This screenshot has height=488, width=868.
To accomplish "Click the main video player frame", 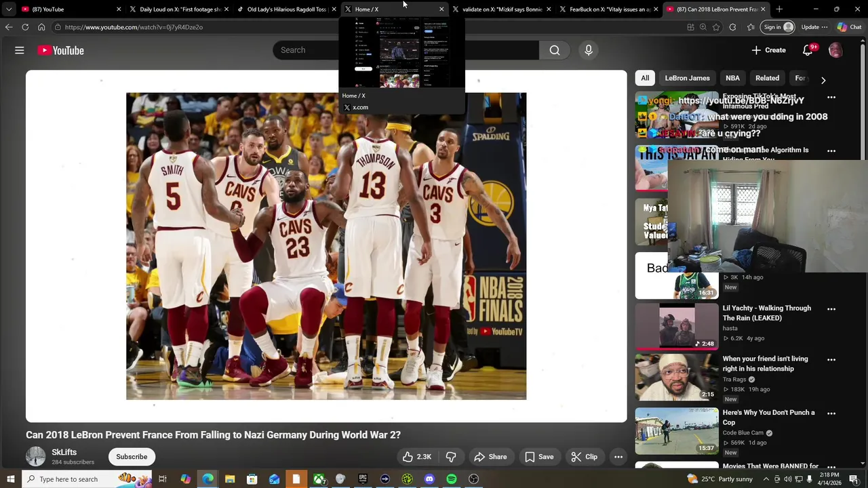I will (x=326, y=246).
